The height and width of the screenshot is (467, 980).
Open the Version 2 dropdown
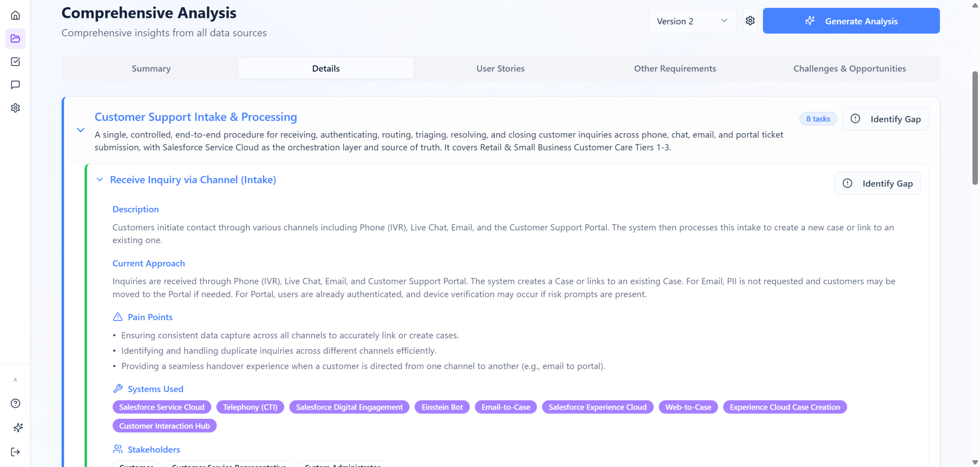coord(693,21)
